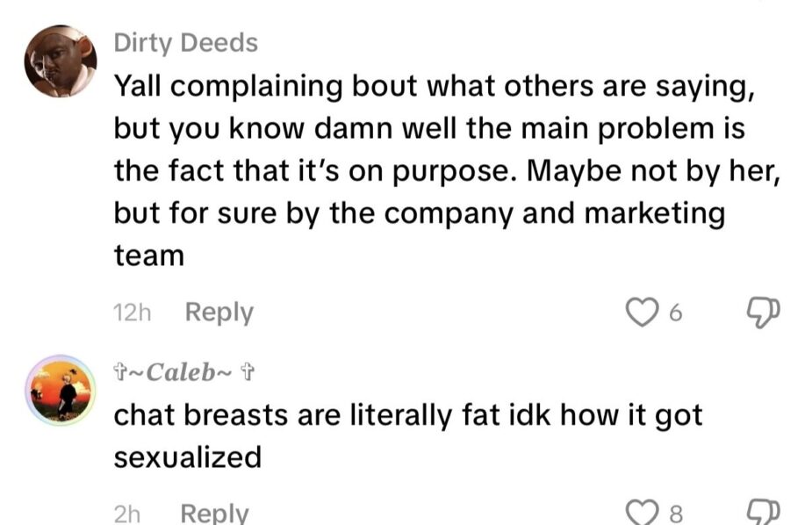
Task: Tap the like count 8
Action: coord(676,514)
